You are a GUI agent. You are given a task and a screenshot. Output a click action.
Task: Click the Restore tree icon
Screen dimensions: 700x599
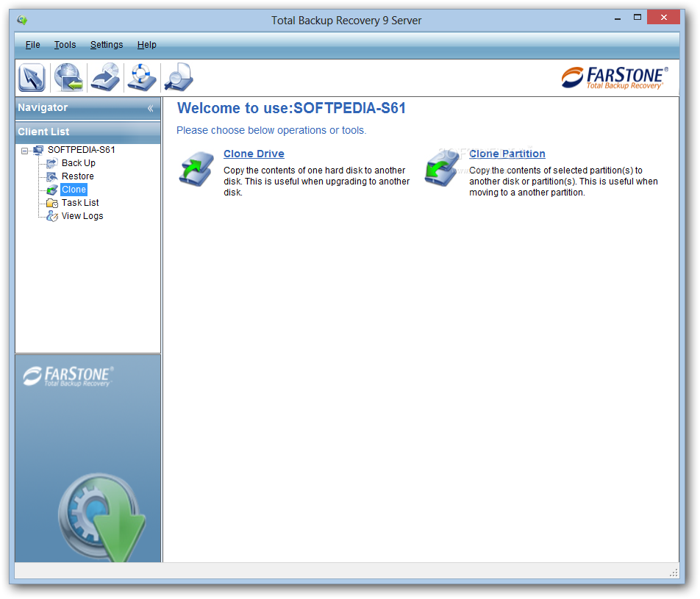click(x=52, y=176)
